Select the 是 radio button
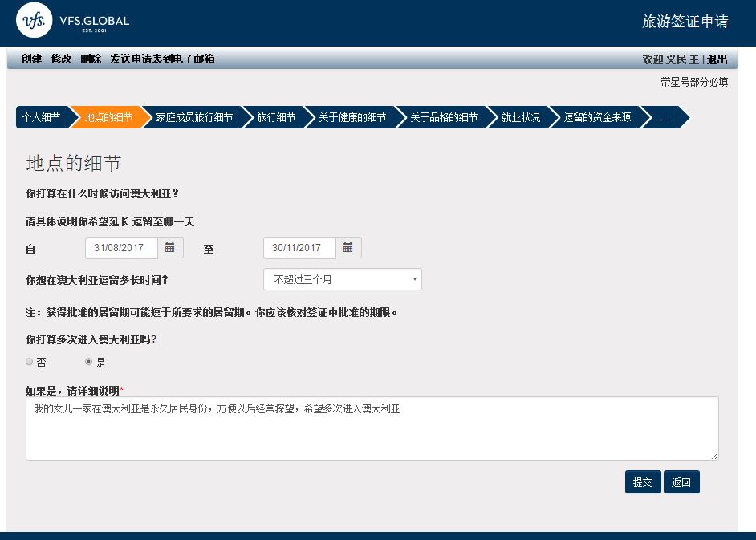This screenshot has height=540, width=756. point(89,362)
